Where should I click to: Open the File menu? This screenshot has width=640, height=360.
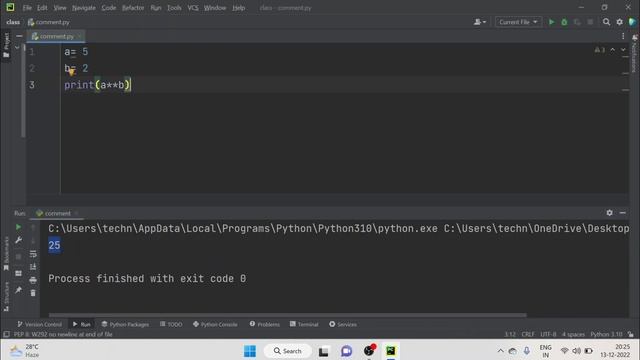coord(27,8)
